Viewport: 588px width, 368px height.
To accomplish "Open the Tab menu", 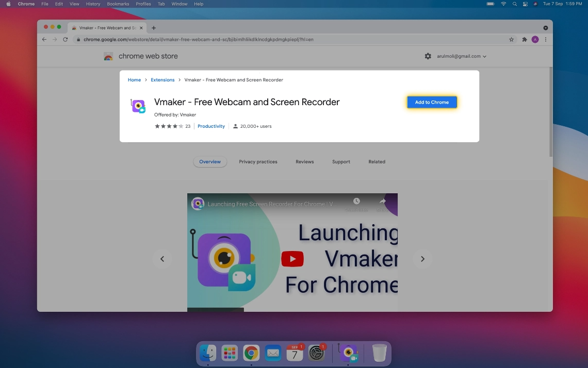I will [161, 4].
